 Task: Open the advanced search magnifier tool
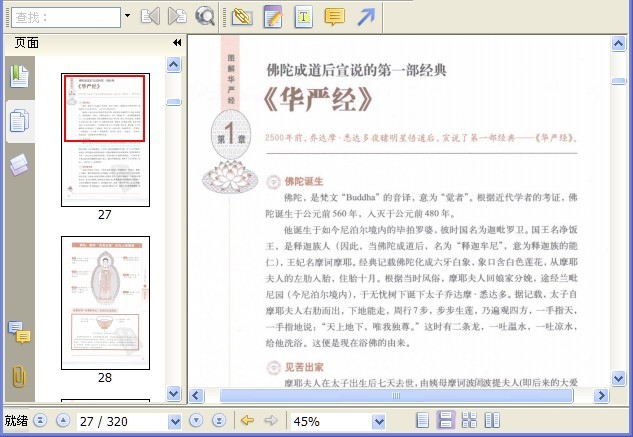(x=205, y=17)
